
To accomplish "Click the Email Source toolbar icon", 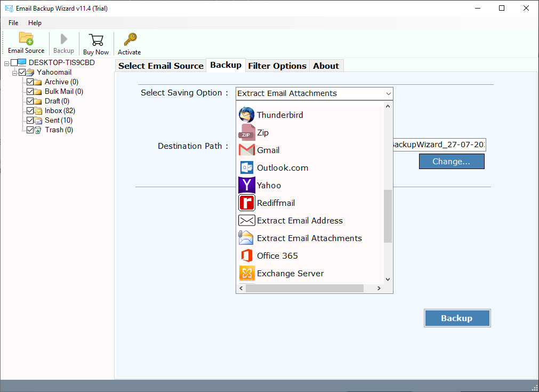I will tap(26, 39).
